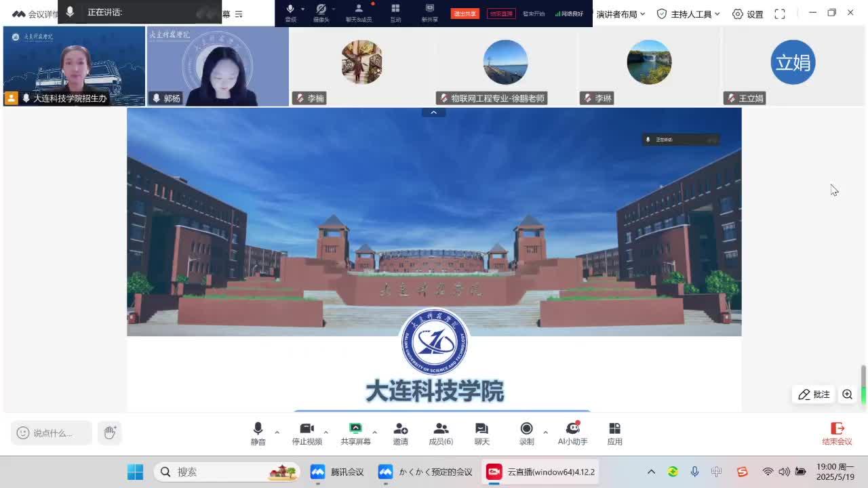Image resolution: width=868 pixels, height=488 pixels.
Task: Switch to 腾讯会议 in the taskbar
Action: [x=337, y=472]
